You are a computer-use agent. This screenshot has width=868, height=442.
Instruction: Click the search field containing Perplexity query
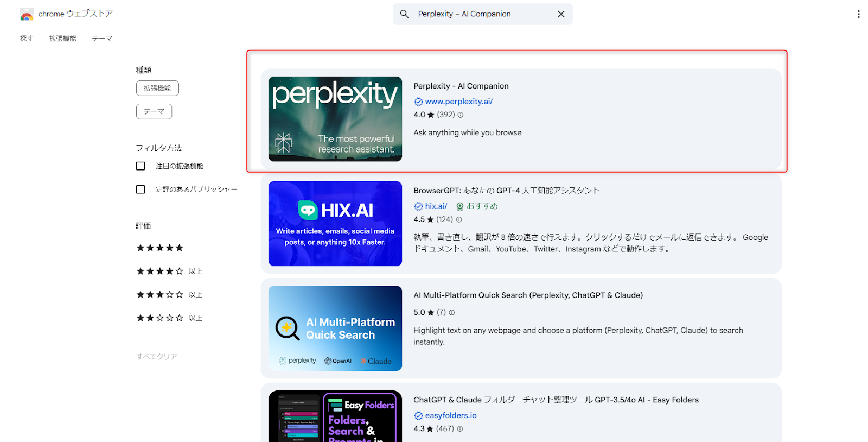click(x=483, y=14)
